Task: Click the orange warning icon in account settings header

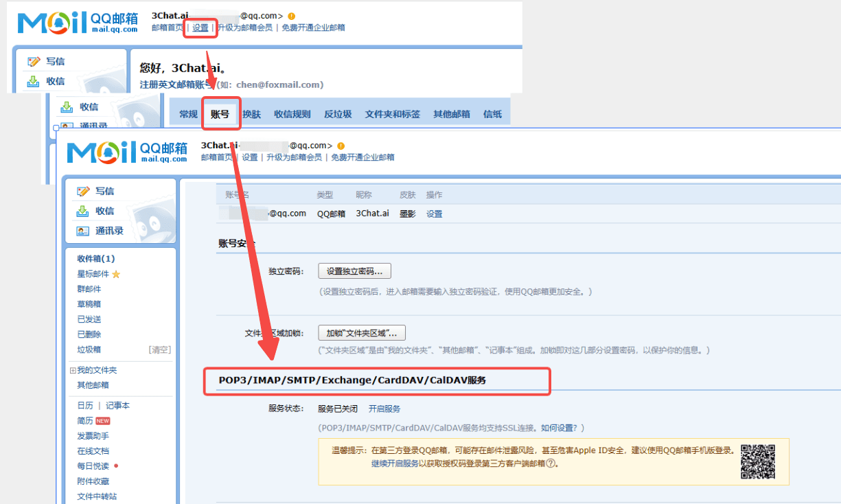Action: [341, 146]
